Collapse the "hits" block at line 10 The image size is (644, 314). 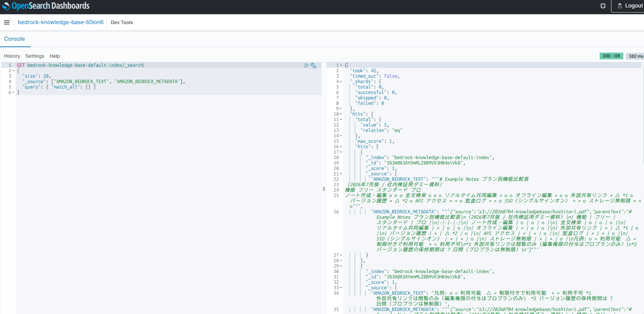point(341,114)
